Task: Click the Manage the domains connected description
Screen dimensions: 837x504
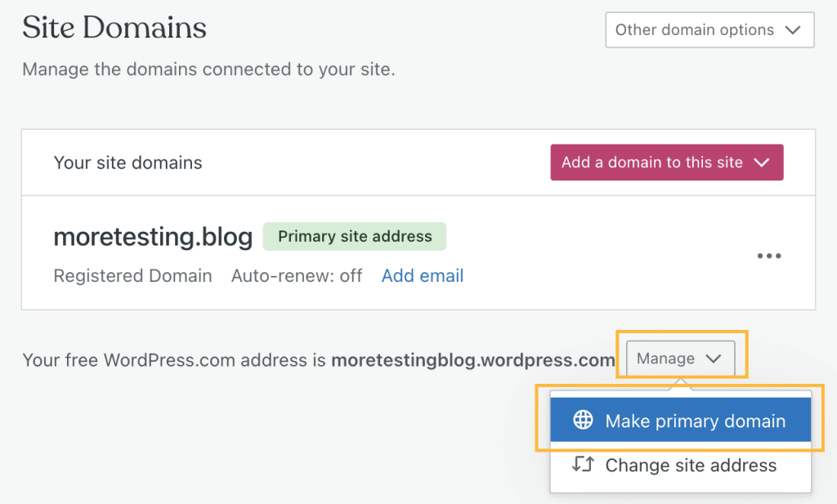Action: tap(208, 69)
